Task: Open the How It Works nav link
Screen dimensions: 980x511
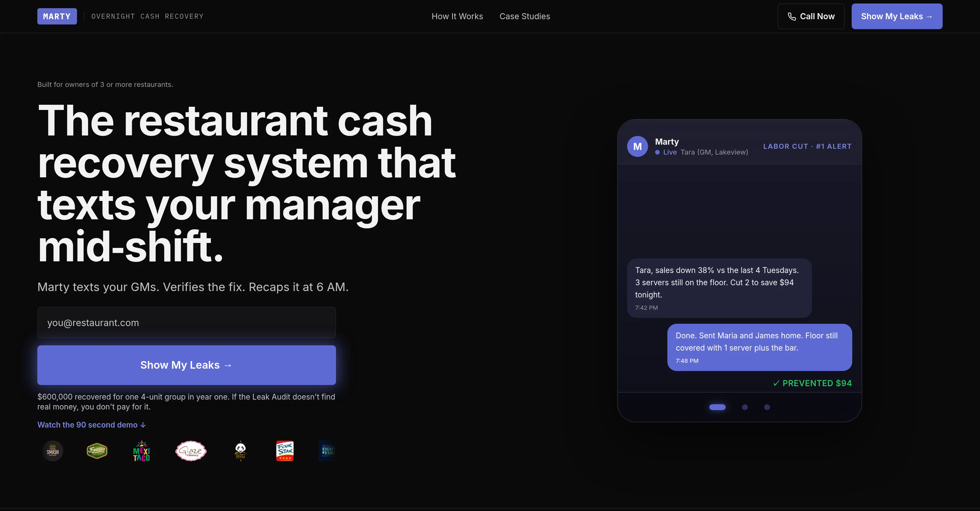Action: point(457,16)
